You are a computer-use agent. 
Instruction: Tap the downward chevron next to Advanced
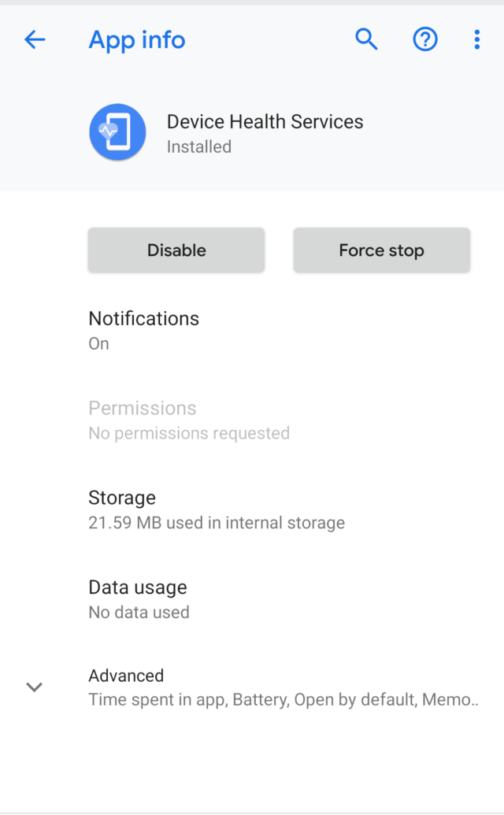34,687
